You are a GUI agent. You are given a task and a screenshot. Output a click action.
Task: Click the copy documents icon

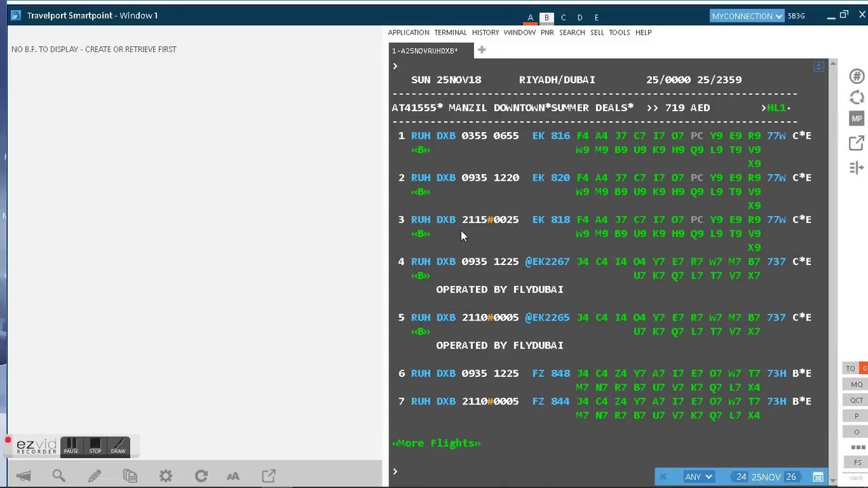(130, 476)
